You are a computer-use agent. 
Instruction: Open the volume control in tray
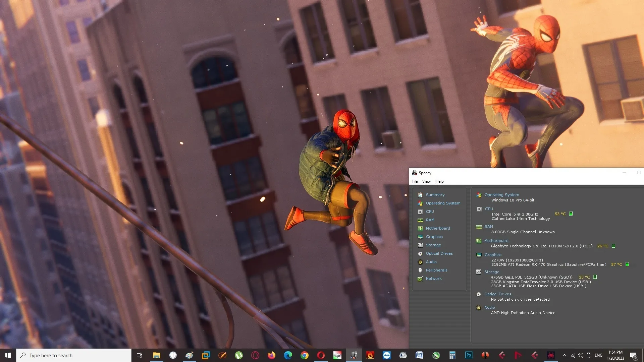point(580,355)
